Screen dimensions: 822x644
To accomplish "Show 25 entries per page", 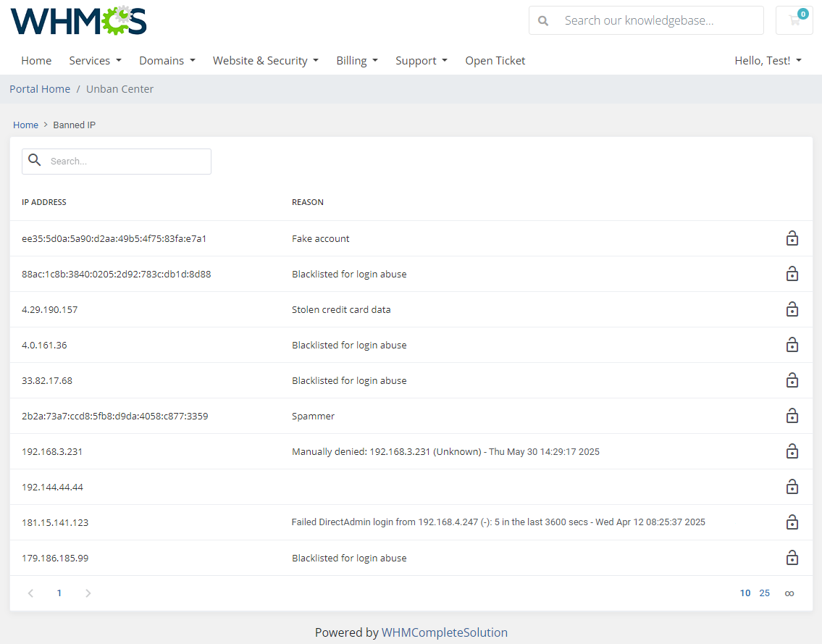I will pyautogui.click(x=765, y=593).
